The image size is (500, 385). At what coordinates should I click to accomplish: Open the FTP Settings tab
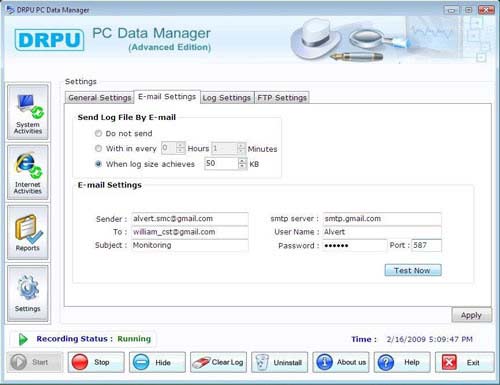tap(282, 98)
